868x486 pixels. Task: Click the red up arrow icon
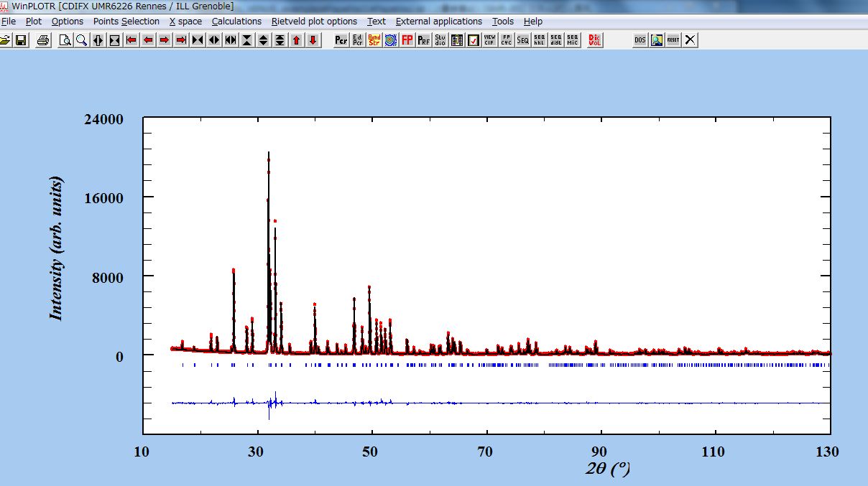coord(296,40)
